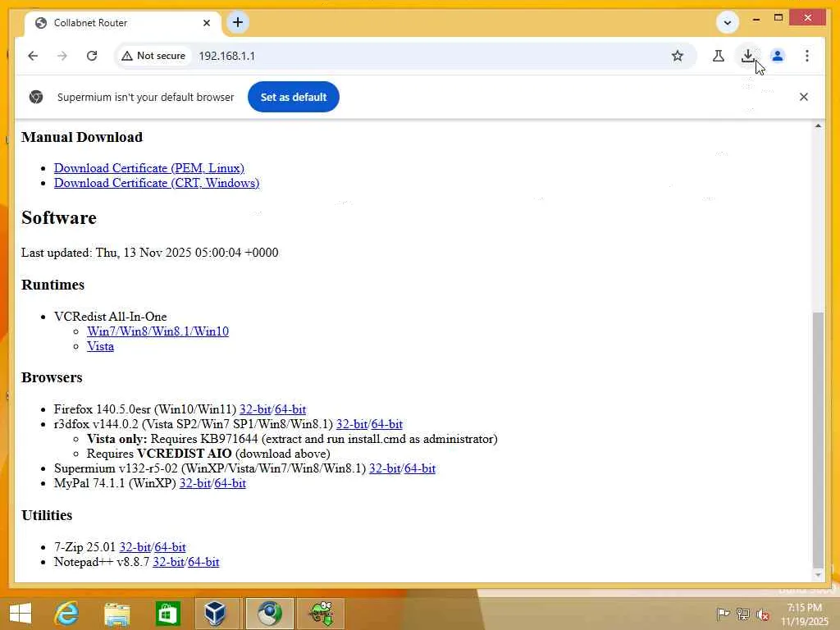
Task: Open the Vista VCRedist link
Action: tap(100, 347)
